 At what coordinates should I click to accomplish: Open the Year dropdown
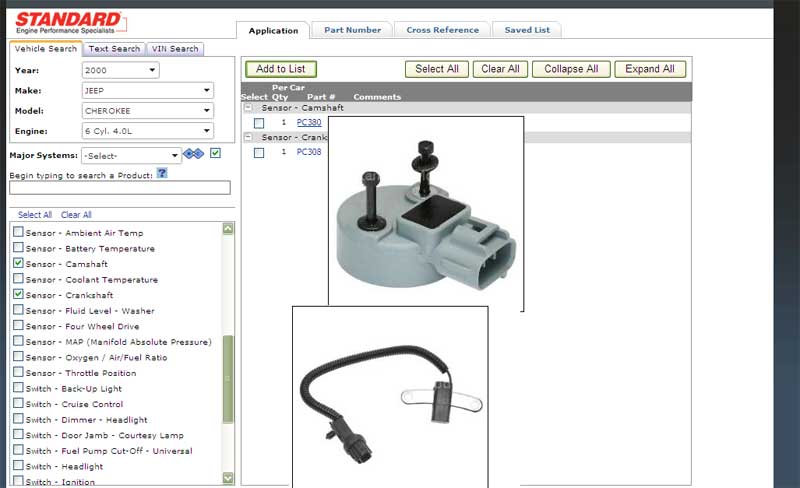tap(120, 70)
